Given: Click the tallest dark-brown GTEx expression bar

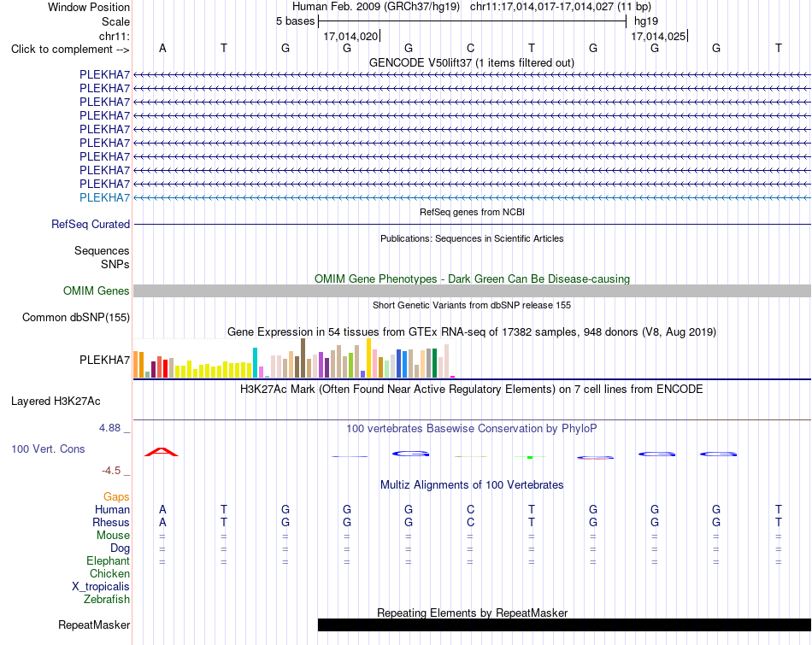Looking at the screenshot, I should pos(303,358).
